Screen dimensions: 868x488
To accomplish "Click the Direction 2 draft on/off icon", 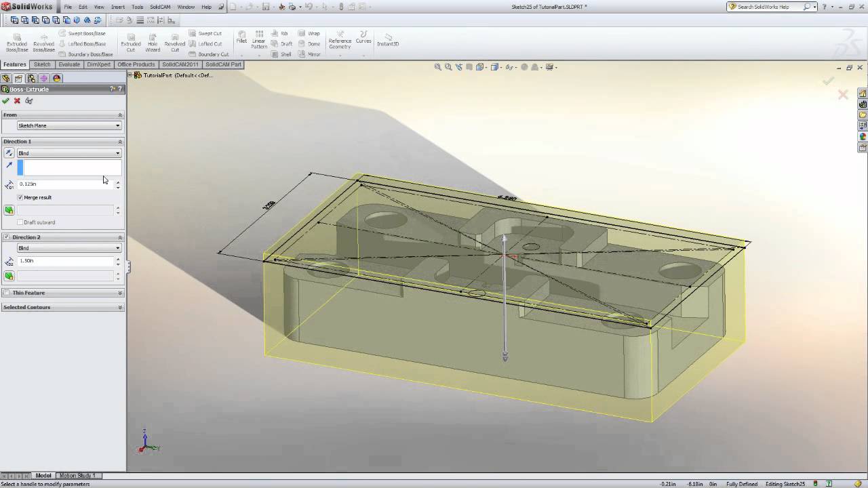I will point(9,276).
